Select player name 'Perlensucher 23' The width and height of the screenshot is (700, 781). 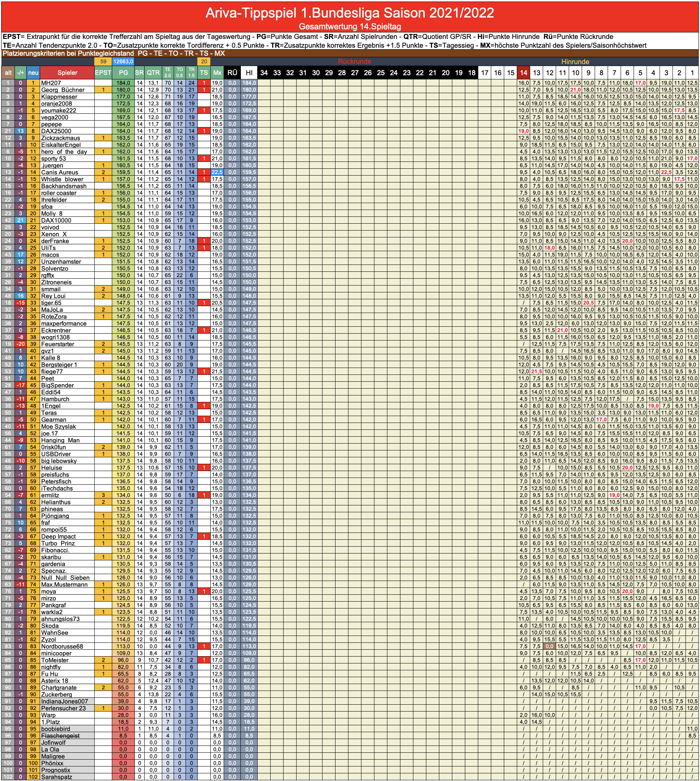click(x=63, y=708)
